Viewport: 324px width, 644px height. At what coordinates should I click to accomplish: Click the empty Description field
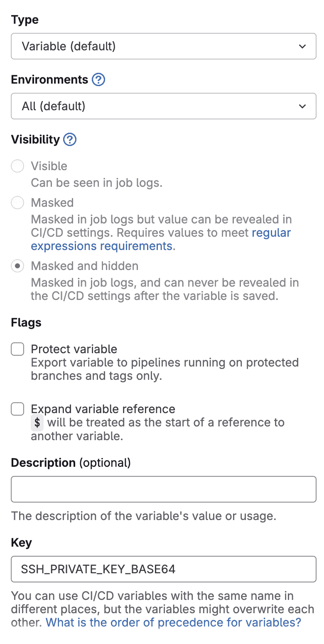tap(162, 489)
